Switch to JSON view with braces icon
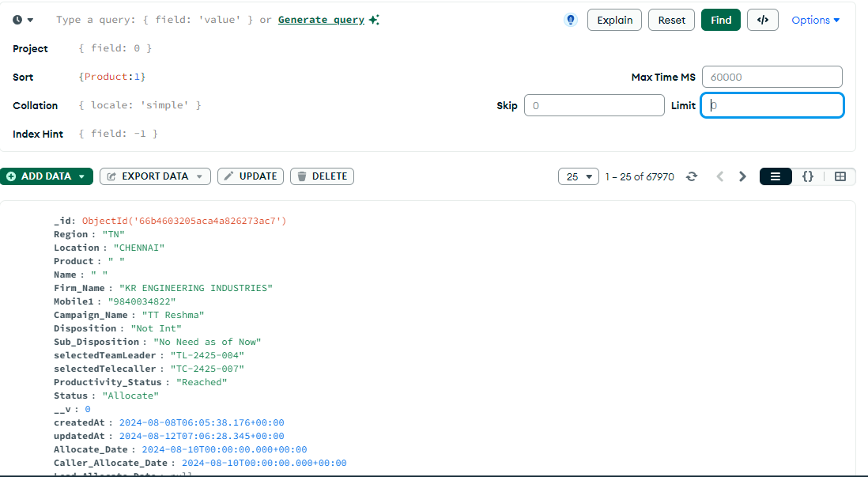 click(x=807, y=176)
